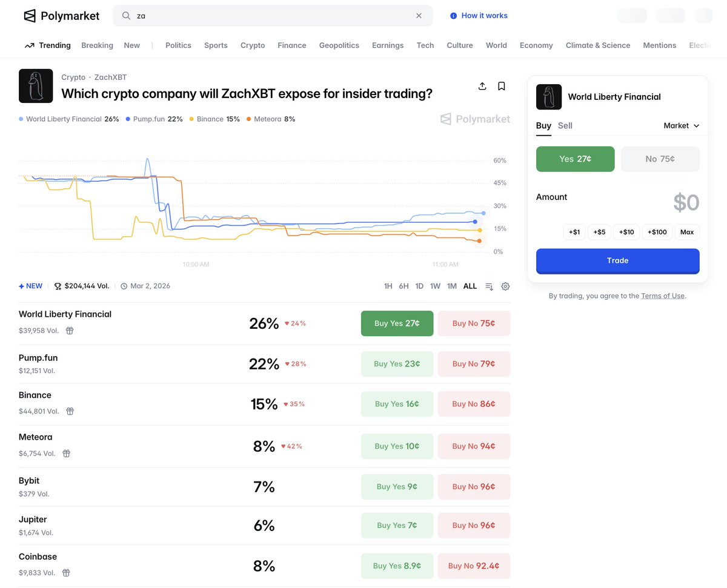
Task: Open the Climate & Science category
Action: 598,45
